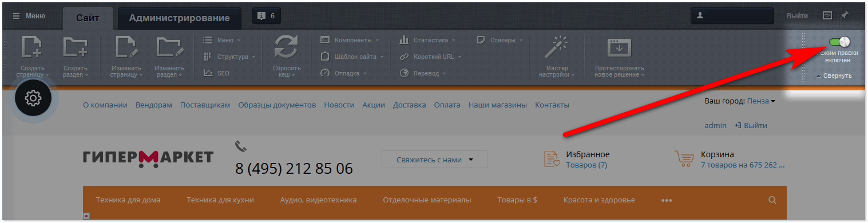The width and height of the screenshot is (868, 223).
Task: Open the Перевод dropdown
Action: coord(422,73)
